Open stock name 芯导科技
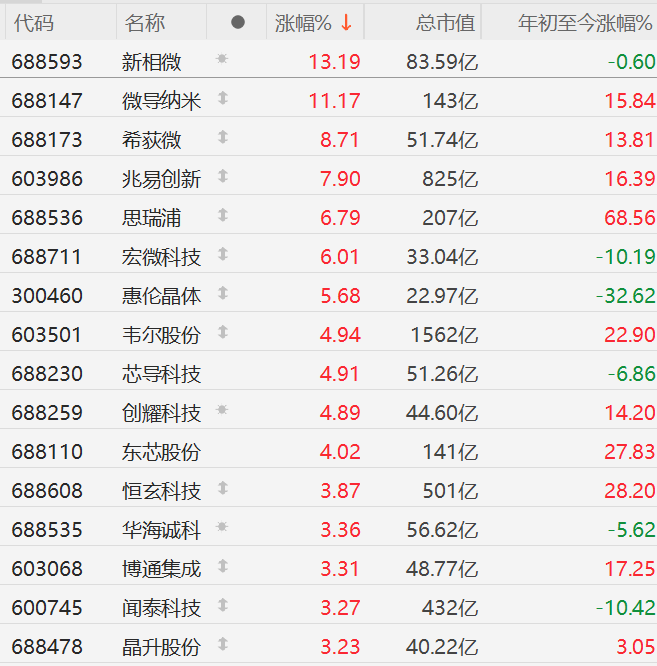The image size is (657, 666). point(161,374)
